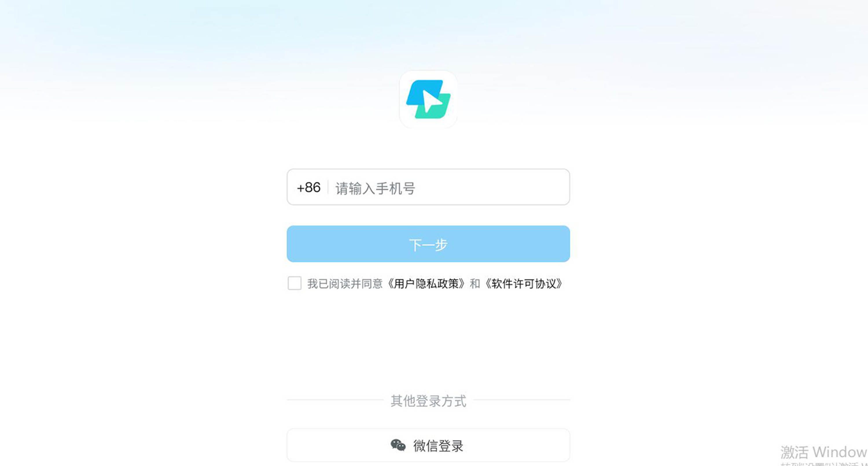Click the divider line left of 其他登录方式
The image size is (868, 466).
click(x=335, y=400)
